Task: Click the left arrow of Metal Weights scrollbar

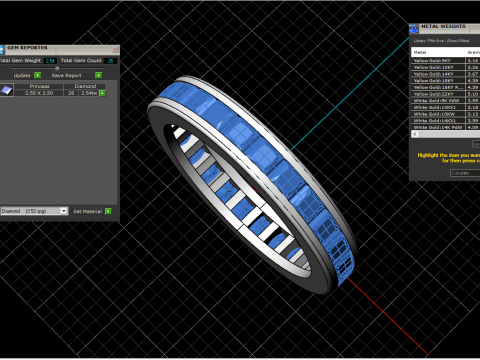Action: [x=415, y=134]
